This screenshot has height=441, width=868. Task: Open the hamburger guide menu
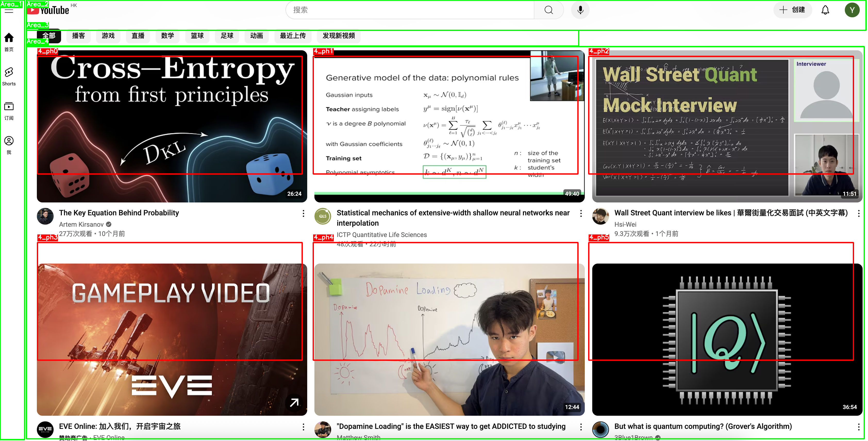[9, 11]
